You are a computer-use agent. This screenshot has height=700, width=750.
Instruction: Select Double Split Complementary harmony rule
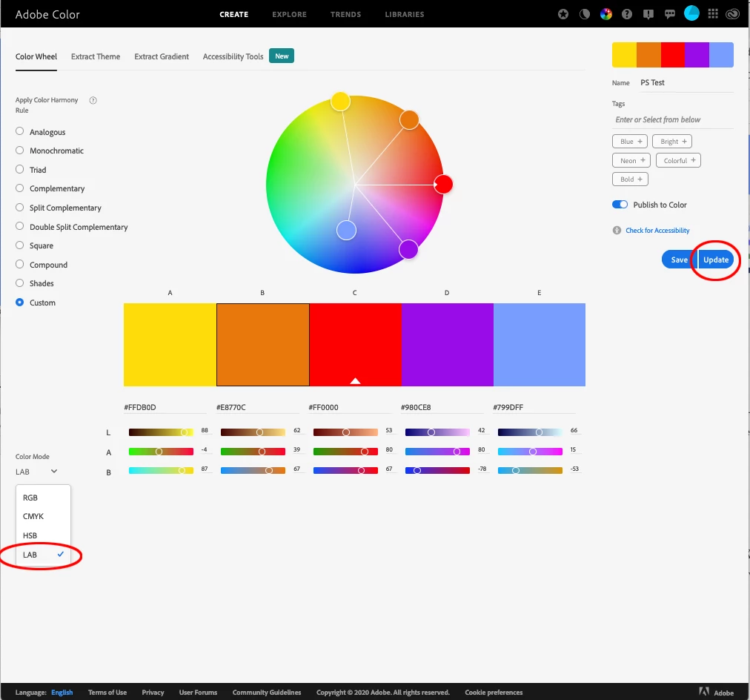tap(19, 226)
